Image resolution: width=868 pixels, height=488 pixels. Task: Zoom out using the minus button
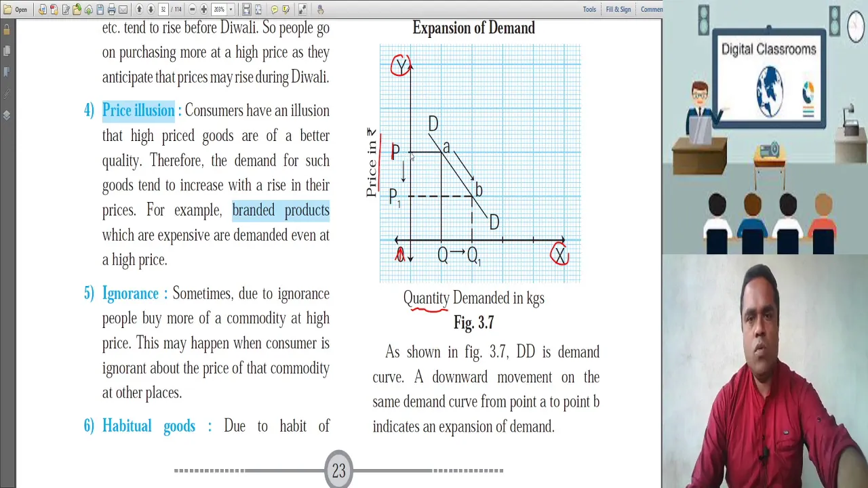click(x=193, y=9)
